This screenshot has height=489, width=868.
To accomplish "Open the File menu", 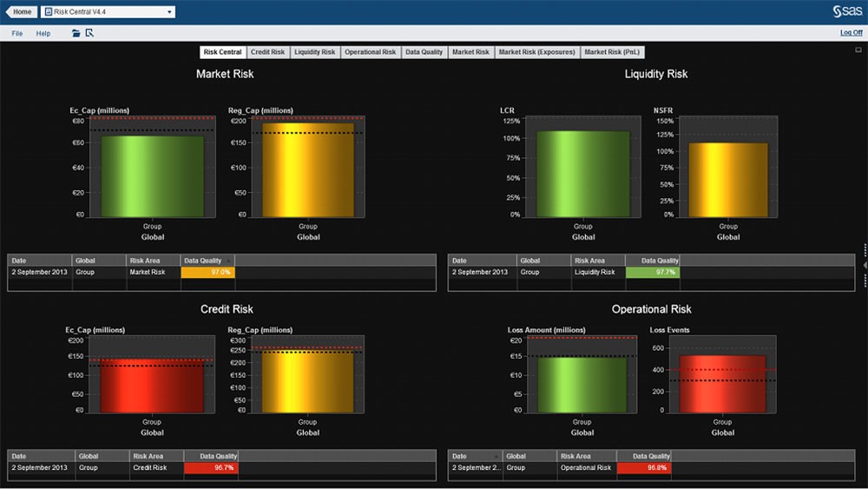I will 17,33.
